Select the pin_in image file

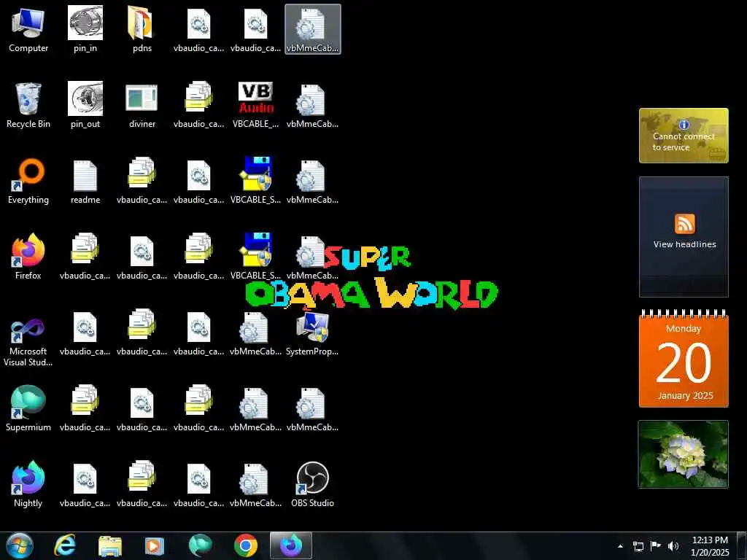(85, 28)
